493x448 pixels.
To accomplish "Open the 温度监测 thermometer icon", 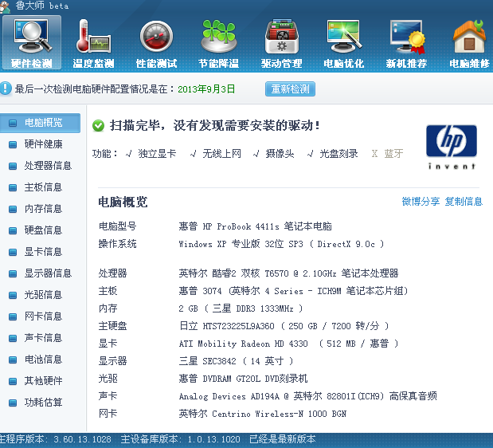I will pyautogui.click(x=93, y=42).
